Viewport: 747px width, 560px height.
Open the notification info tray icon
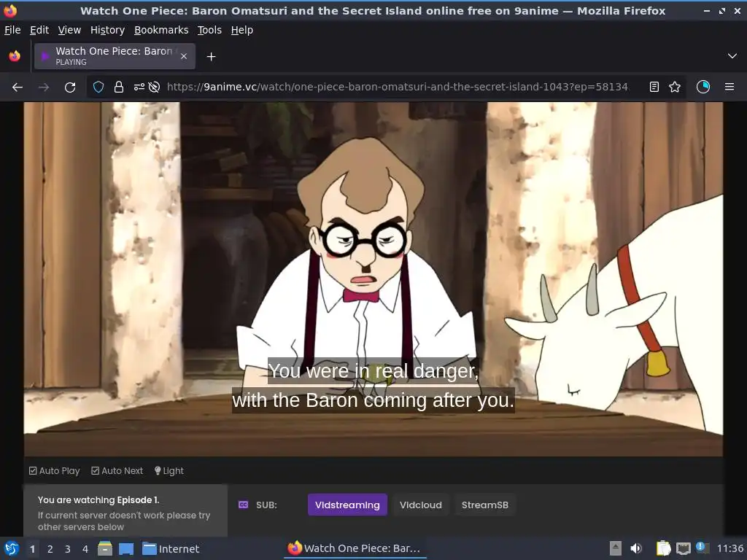(x=701, y=547)
